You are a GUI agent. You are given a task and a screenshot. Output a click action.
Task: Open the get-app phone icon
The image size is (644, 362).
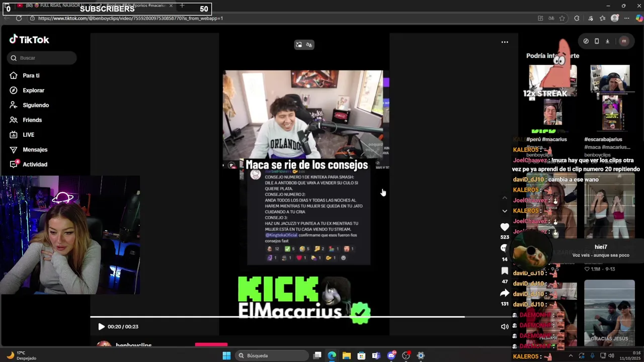[x=597, y=41]
